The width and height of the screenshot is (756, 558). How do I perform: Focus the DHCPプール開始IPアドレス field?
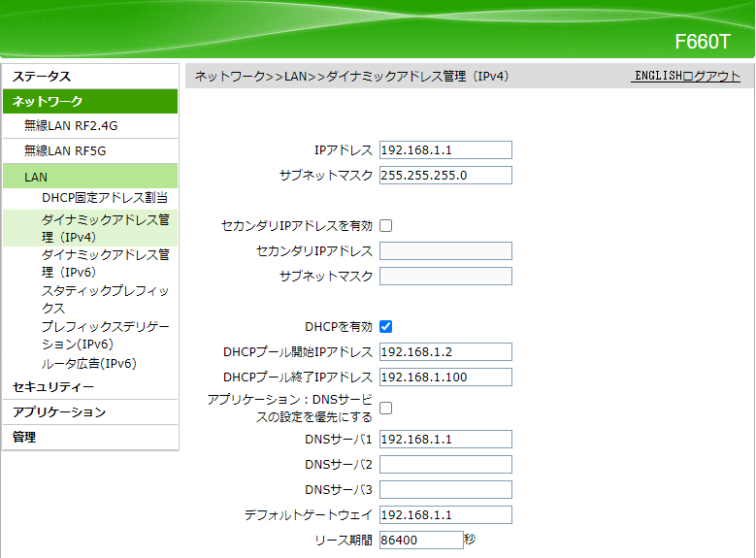tap(445, 351)
